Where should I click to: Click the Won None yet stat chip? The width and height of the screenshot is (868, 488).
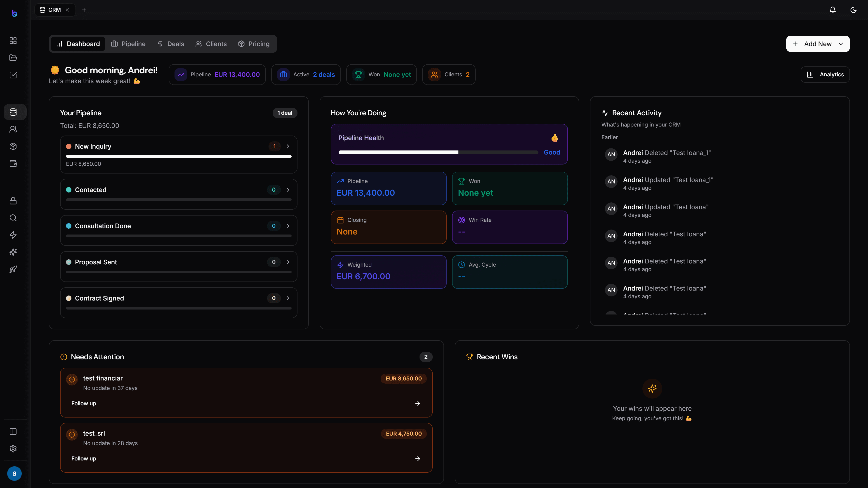pyautogui.click(x=381, y=74)
